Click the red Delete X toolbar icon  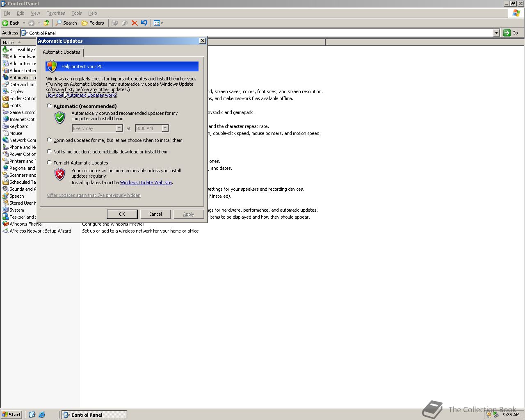tap(135, 23)
